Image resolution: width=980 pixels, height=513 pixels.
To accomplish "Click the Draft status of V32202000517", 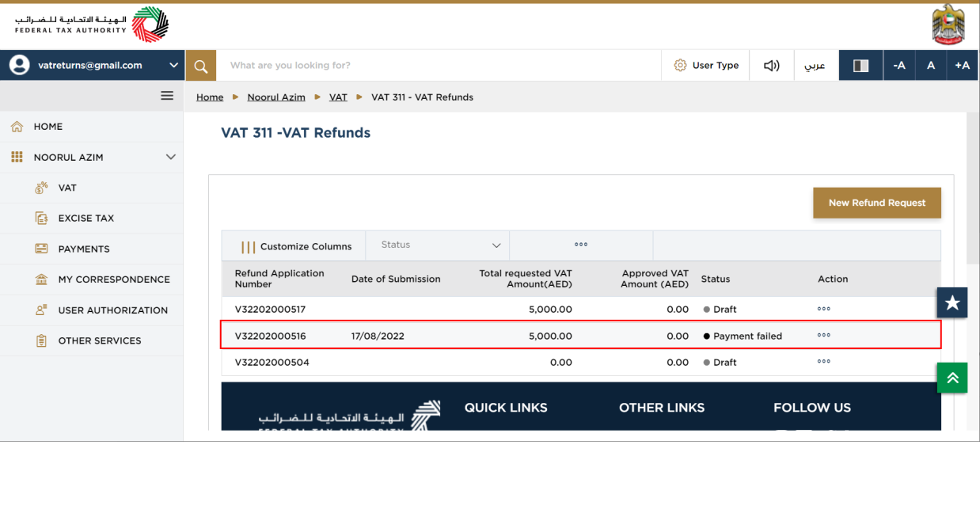I will point(720,310).
